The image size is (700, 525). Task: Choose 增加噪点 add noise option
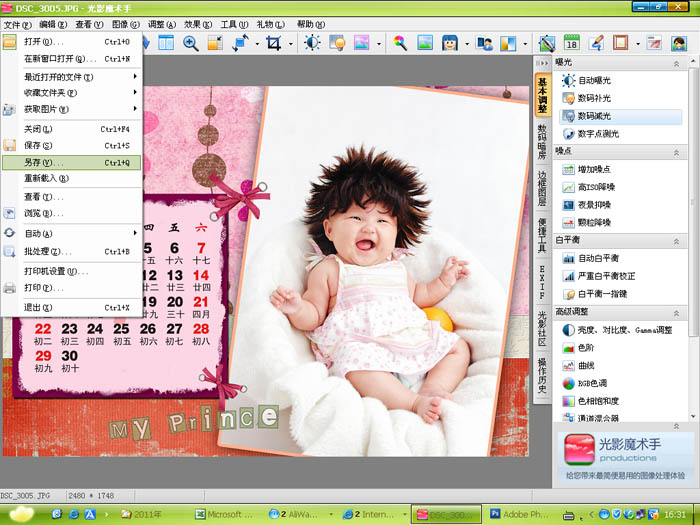click(x=594, y=169)
